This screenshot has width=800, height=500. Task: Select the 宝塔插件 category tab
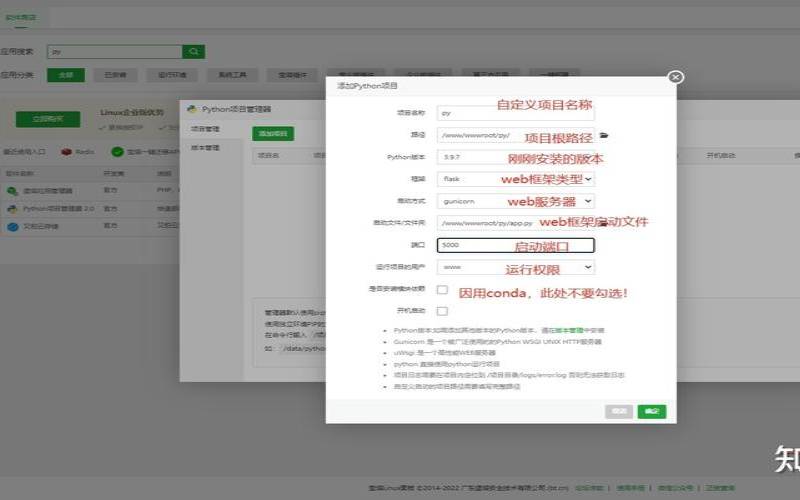pyautogui.click(x=293, y=75)
